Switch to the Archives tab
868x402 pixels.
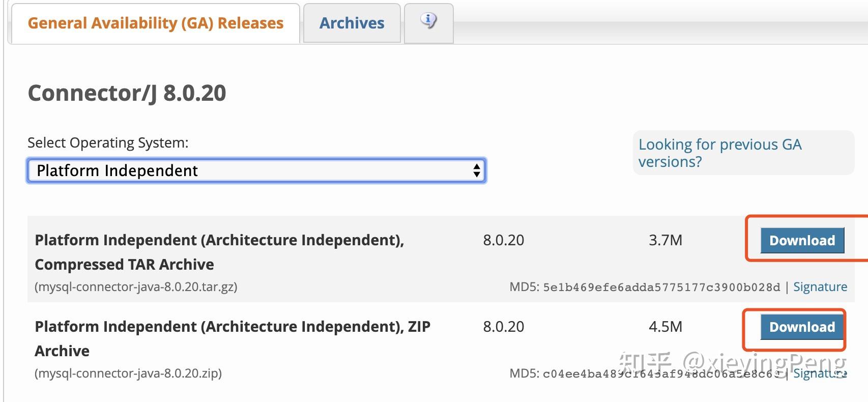point(352,23)
